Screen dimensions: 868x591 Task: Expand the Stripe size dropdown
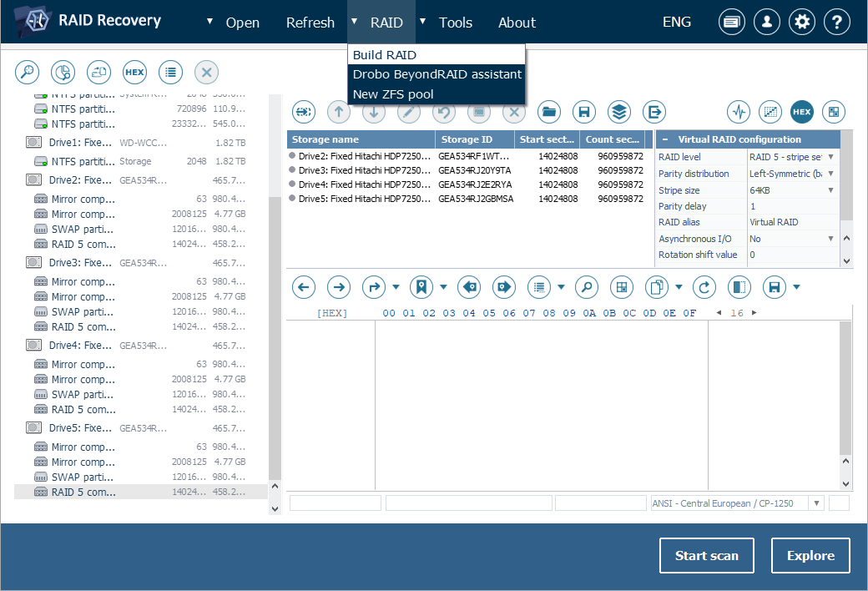click(830, 190)
